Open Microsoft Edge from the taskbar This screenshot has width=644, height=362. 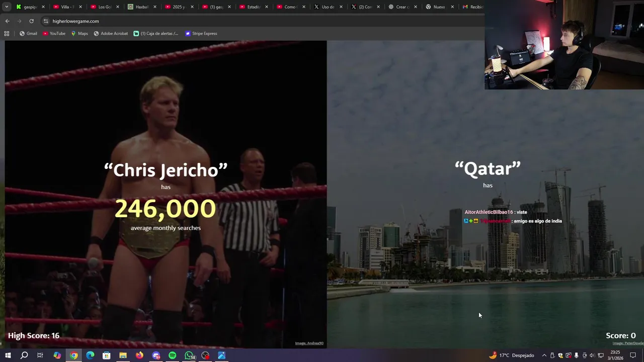90,355
